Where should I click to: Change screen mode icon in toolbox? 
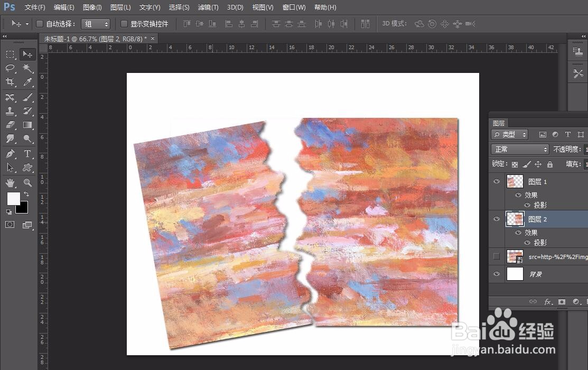click(27, 225)
